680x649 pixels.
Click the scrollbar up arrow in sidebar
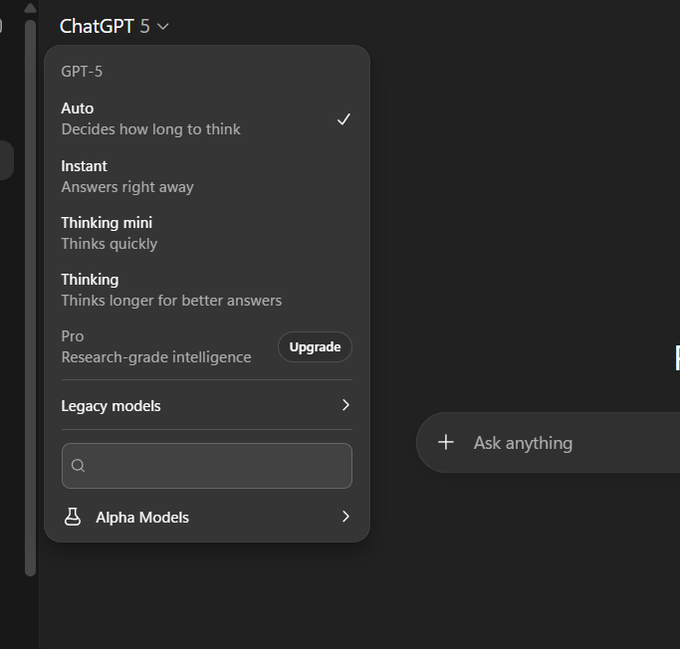(30, 8)
